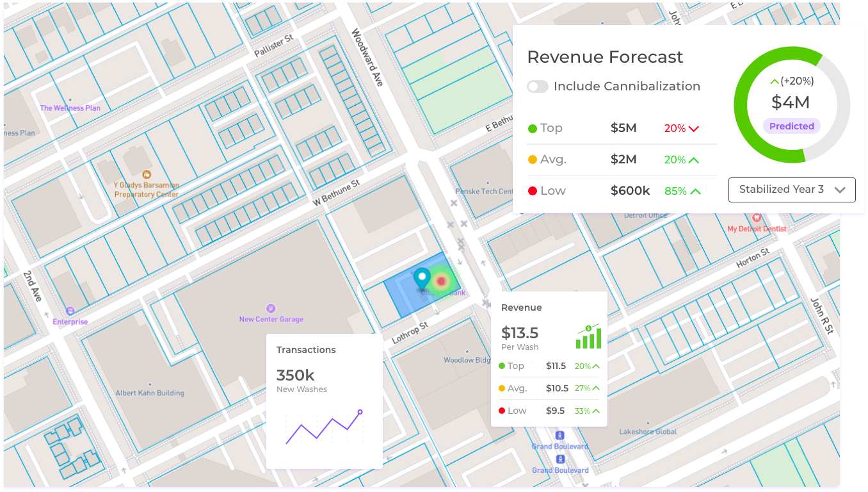Click the red dot next to Low $600k
This screenshot has width=868, height=492.
pyautogui.click(x=532, y=191)
